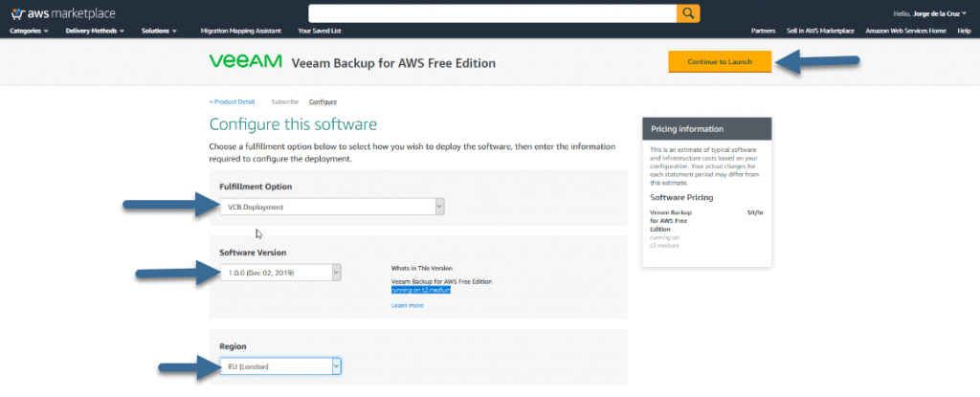The width and height of the screenshot is (980, 397).
Task: Click the product title 'Veeam Backup for AWS Free Edition'
Action: point(393,63)
